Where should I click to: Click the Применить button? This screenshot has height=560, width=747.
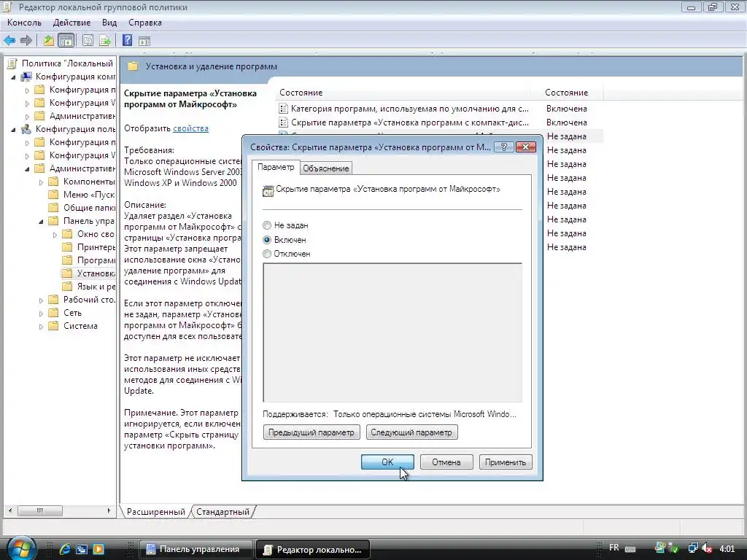tap(506, 462)
